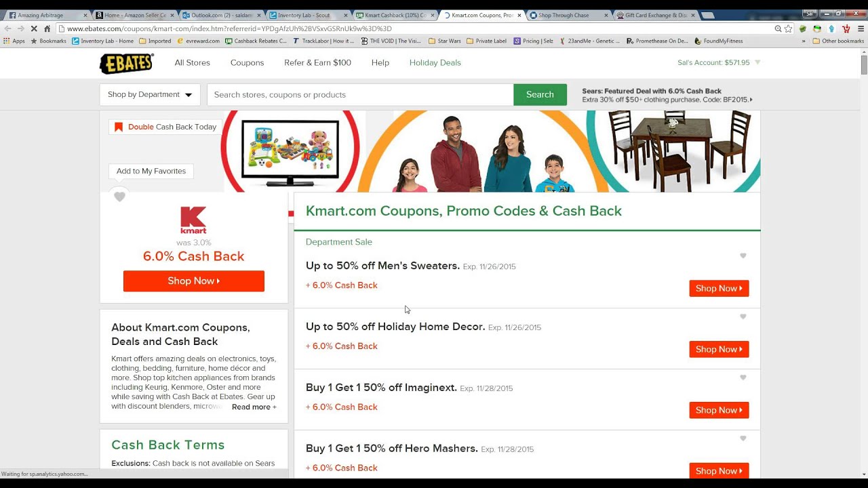This screenshot has height=488, width=868.
Task: Open the frog extension icon
Action: [x=817, y=28]
